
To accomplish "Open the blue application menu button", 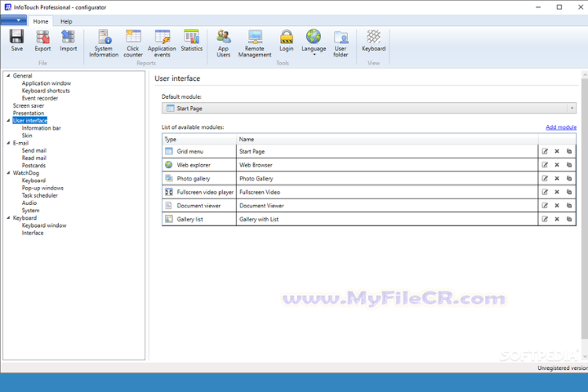I will click(x=14, y=20).
